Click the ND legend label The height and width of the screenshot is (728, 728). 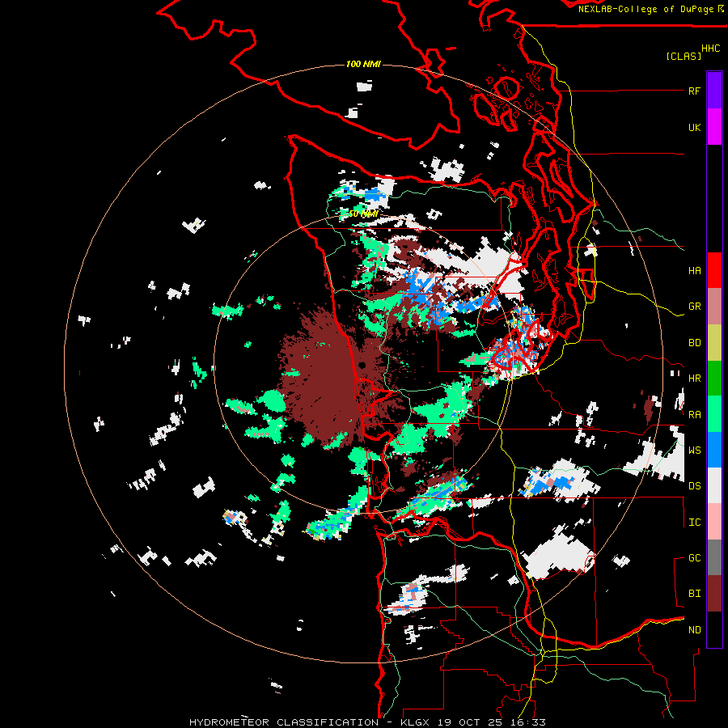[x=694, y=630]
